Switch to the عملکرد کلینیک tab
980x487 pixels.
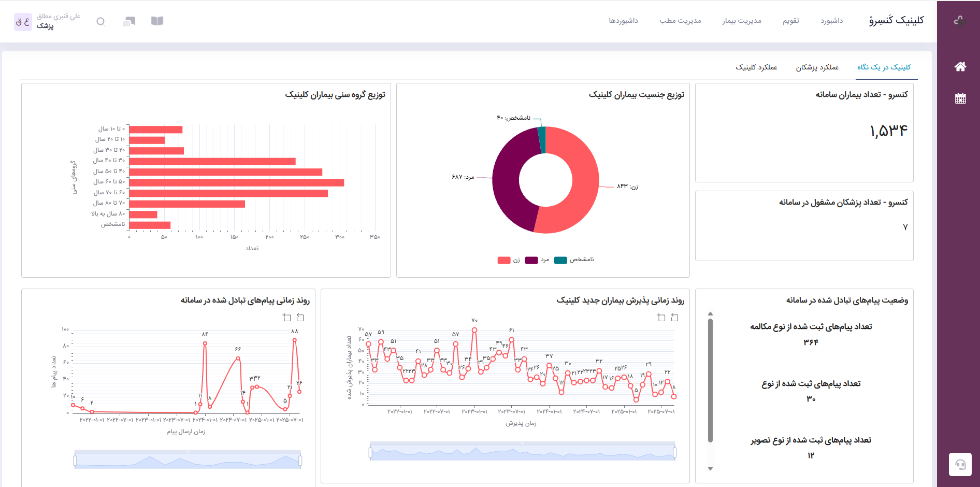[x=756, y=67]
